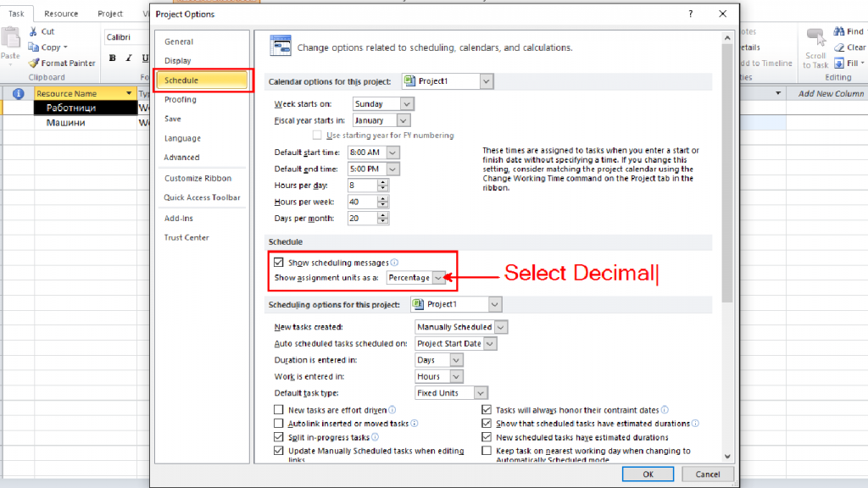Click the Scroll to Task icon
Viewport: 868px width, 488px height.
pyautogui.click(x=815, y=39)
